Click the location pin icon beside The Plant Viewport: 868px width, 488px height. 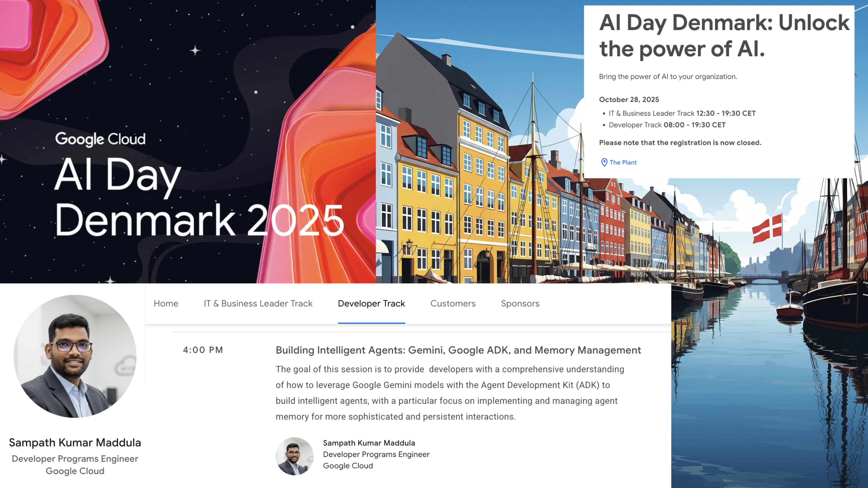pyautogui.click(x=605, y=162)
